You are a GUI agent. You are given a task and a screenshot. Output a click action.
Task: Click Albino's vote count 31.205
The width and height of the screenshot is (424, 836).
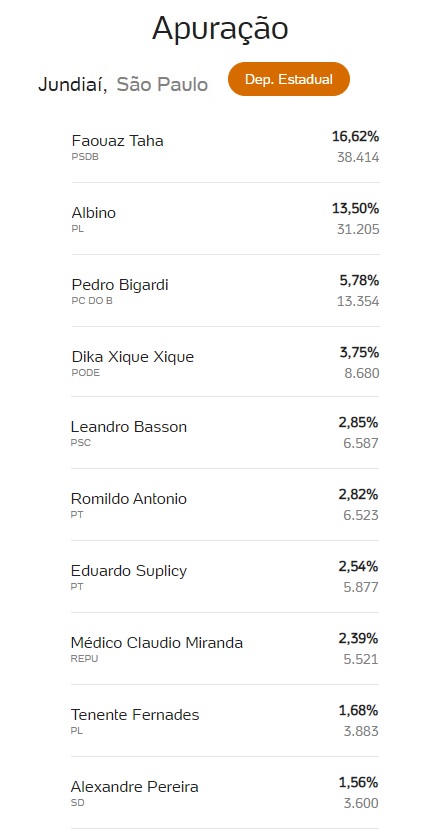pos(358,229)
